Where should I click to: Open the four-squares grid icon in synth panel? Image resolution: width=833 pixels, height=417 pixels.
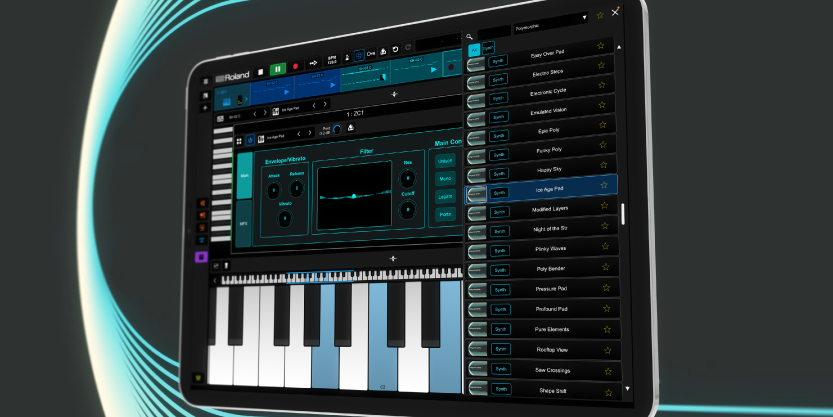pos(239,141)
